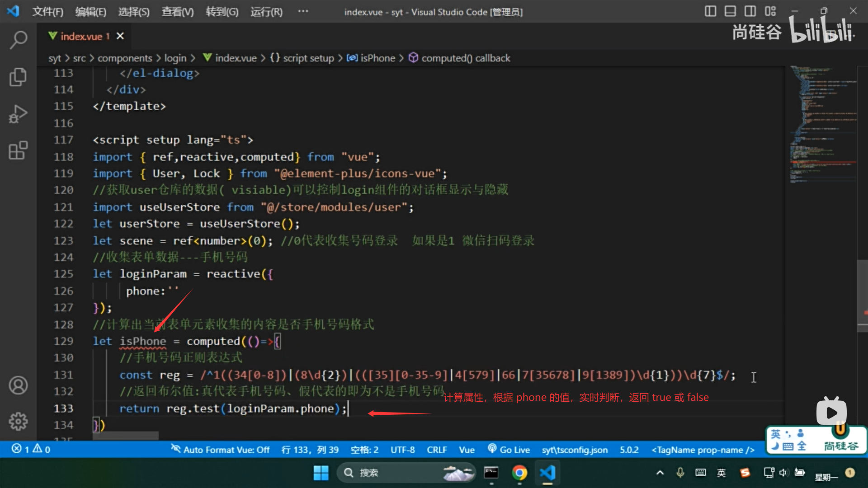Viewport: 868px width, 488px height.
Task: Open the Explorer files icon
Action: click(18, 77)
